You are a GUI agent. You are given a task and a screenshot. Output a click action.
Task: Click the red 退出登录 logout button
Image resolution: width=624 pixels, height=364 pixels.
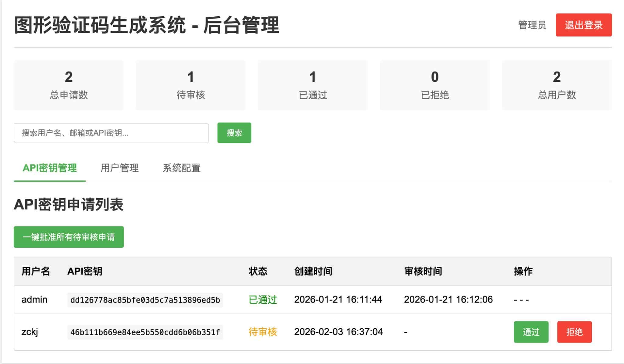tap(583, 25)
